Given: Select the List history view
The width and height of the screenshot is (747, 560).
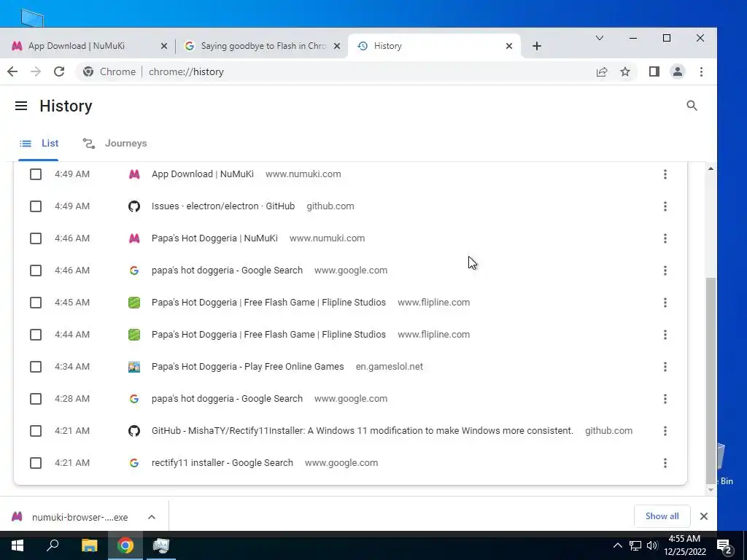Looking at the screenshot, I should click(x=39, y=144).
